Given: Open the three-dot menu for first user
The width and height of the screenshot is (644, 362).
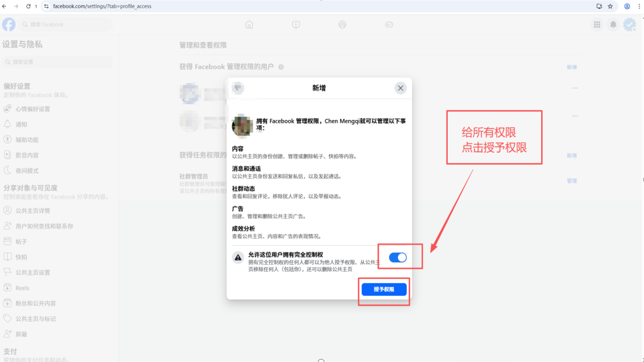Looking at the screenshot, I should coord(574,88).
